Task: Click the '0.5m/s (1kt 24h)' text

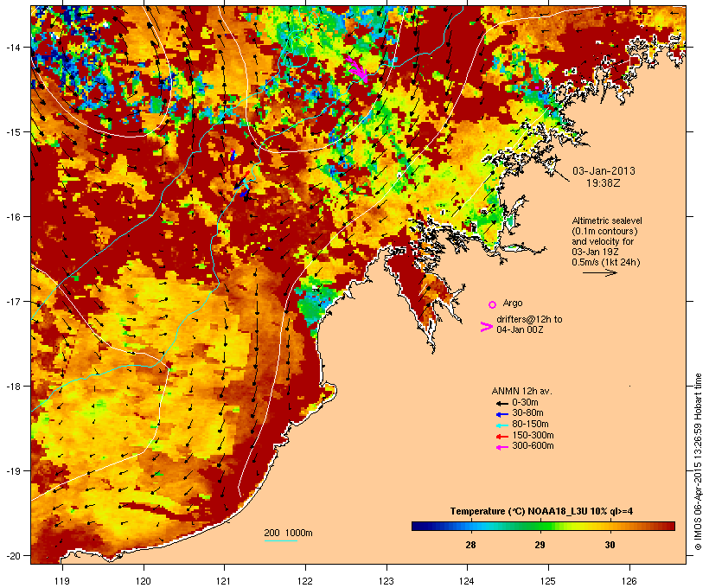Action: 606,262
